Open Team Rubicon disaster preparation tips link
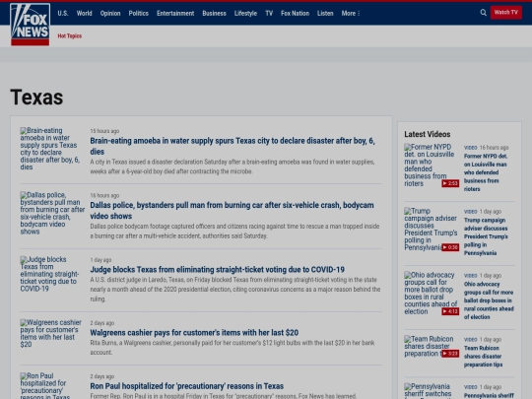This screenshot has width=532, height=399. click(483, 357)
